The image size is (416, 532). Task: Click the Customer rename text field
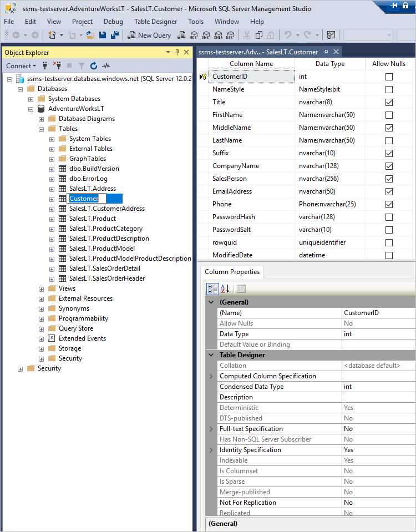(88, 199)
